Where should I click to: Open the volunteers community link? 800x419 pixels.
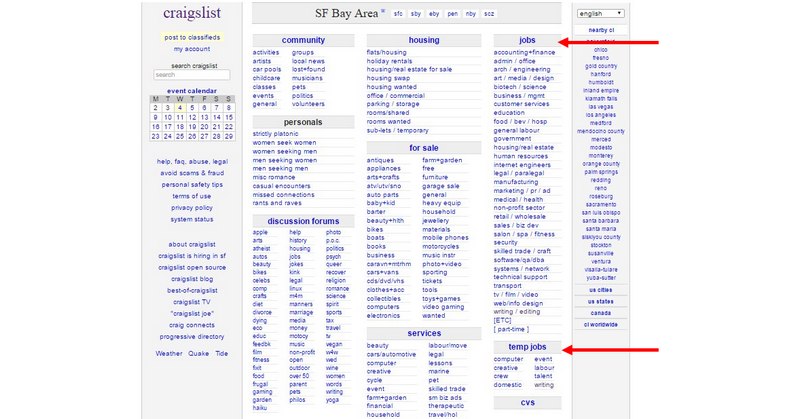308,104
